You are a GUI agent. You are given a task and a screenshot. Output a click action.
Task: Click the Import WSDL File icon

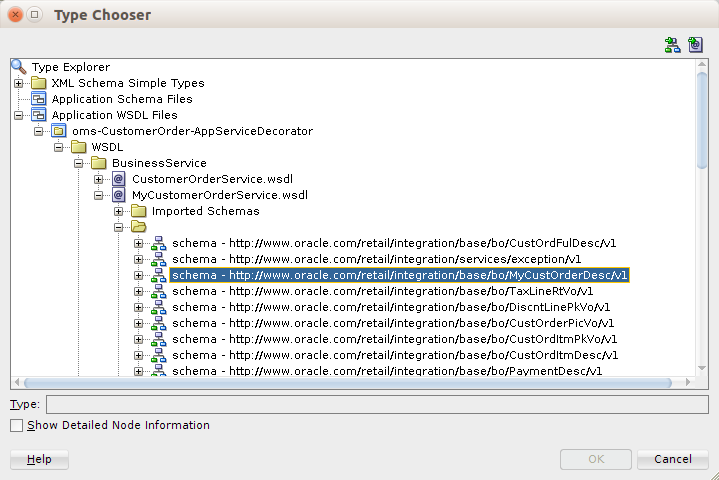pyautogui.click(x=695, y=45)
